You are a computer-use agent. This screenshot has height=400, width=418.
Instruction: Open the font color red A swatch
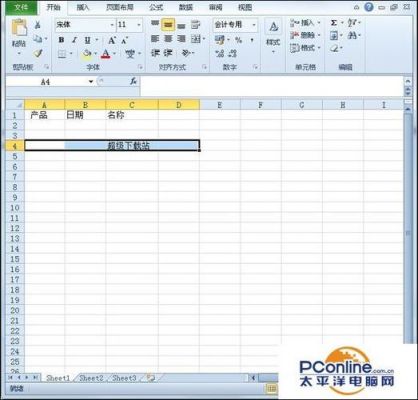tap(106, 53)
